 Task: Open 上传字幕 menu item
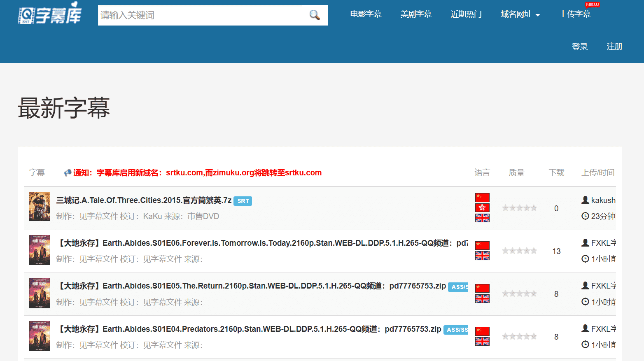click(x=575, y=14)
